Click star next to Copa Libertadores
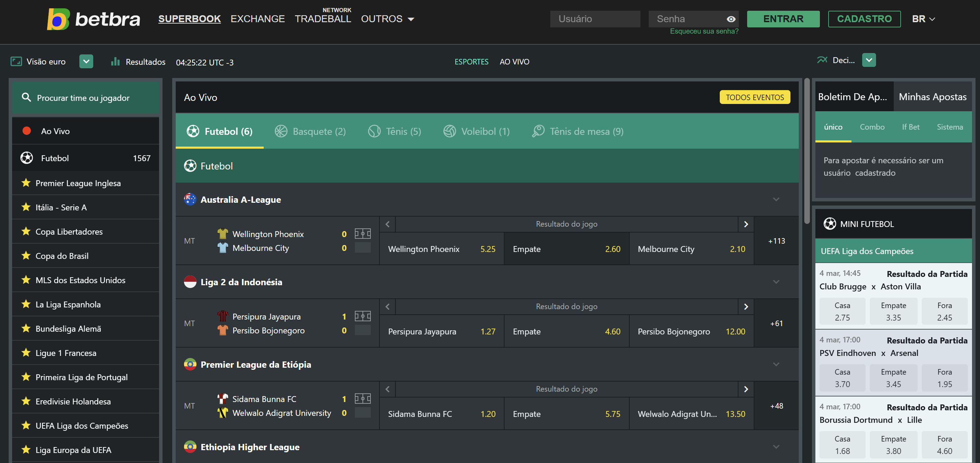The image size is (980, 463). pyautogui.click(x=26, y=231)
